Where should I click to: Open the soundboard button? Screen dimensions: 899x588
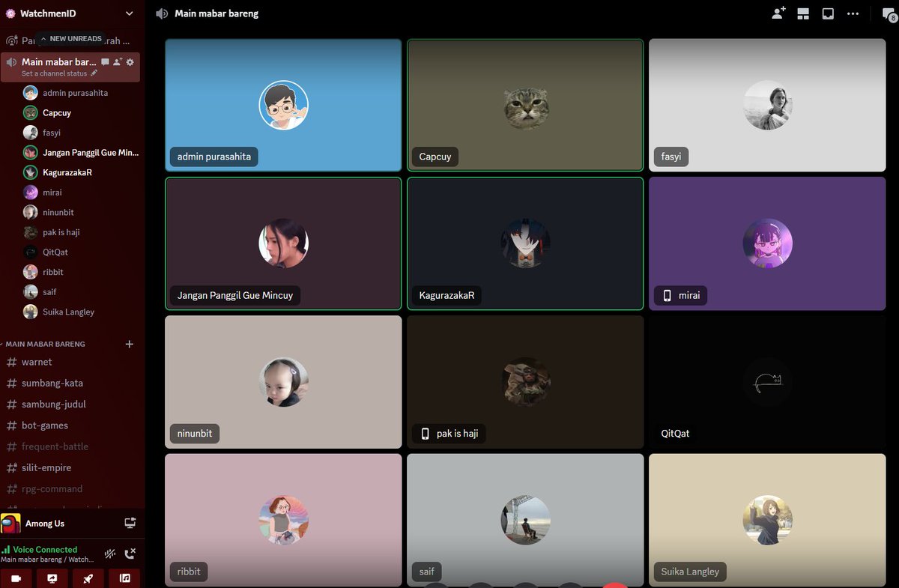(x=124, y=578)
